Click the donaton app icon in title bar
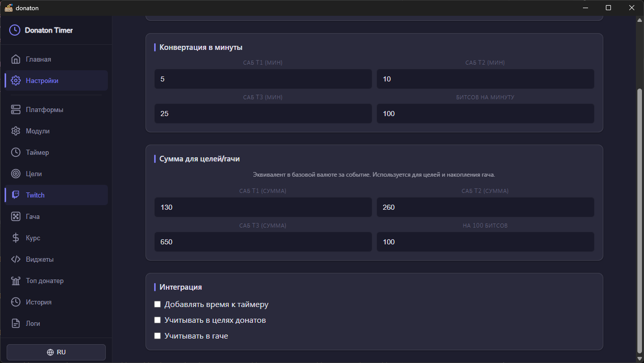The height and width of the screenshot is (363, 644). tap(8, 8)
